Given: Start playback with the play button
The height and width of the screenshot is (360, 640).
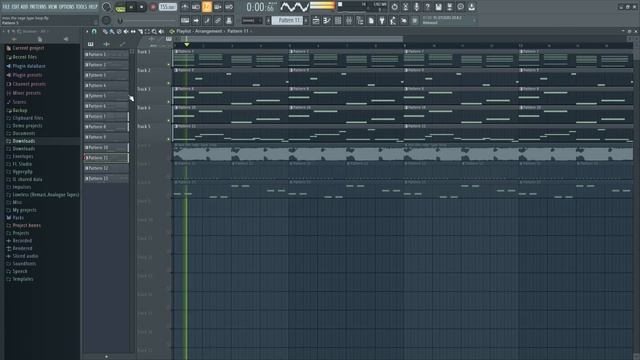Looking at the screenshot, I should 131,7.
